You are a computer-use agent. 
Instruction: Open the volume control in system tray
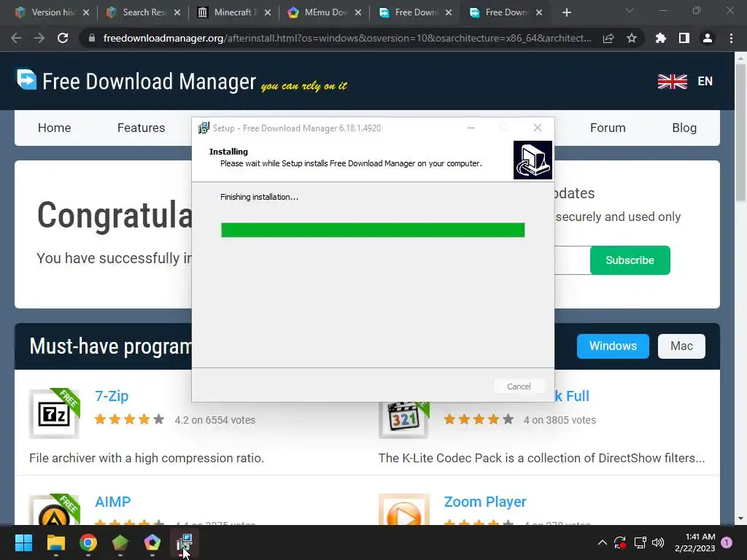(658, 542)
